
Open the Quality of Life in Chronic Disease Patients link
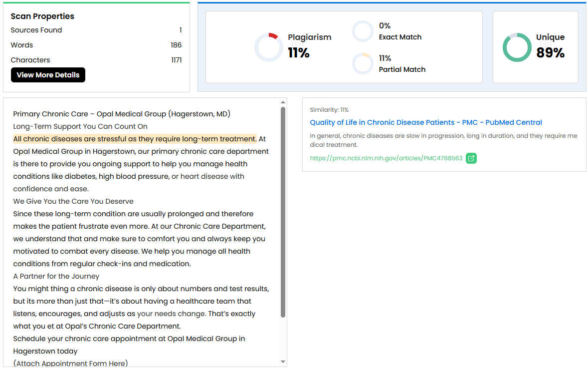point(425,122)
